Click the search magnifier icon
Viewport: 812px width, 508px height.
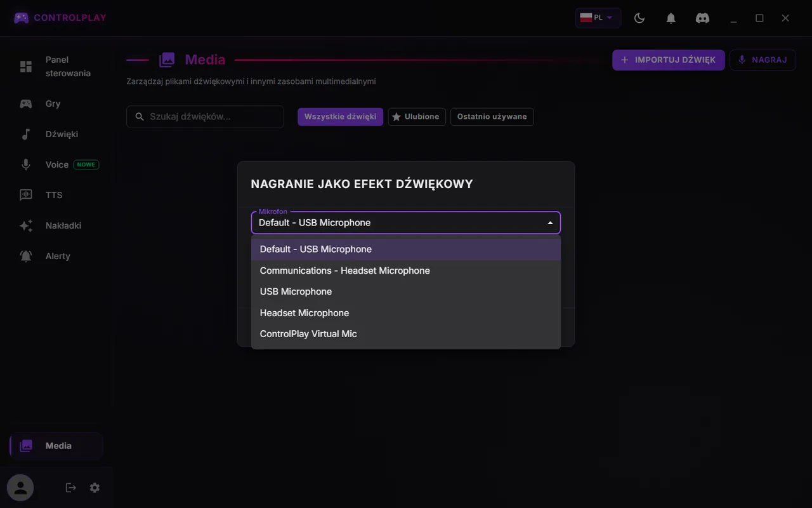[x=140, y=117]
